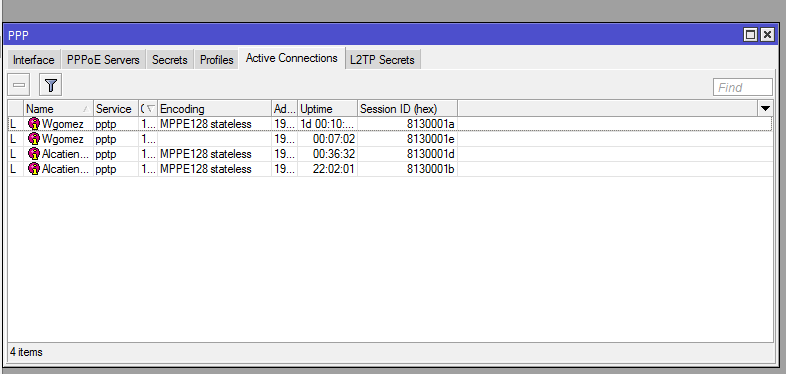Select session ID 8130001a cell

pyautogui.click(x=431, y=124)
